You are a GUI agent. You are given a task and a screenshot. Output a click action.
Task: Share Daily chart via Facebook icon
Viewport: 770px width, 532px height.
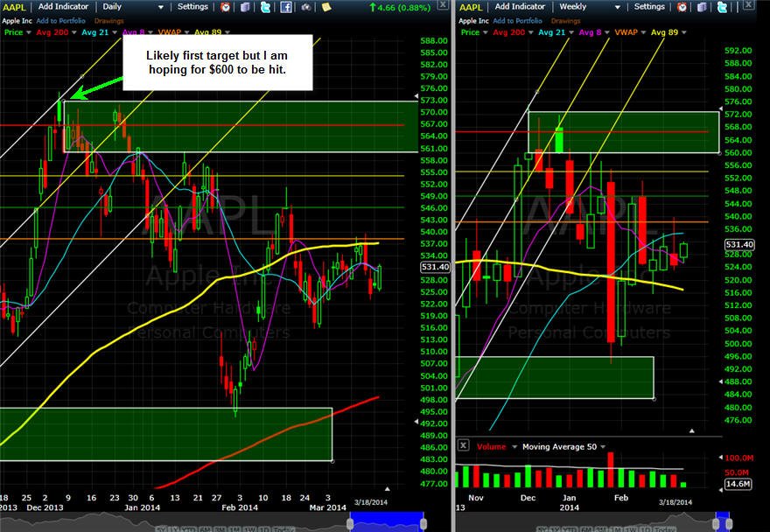coord(286,7)
